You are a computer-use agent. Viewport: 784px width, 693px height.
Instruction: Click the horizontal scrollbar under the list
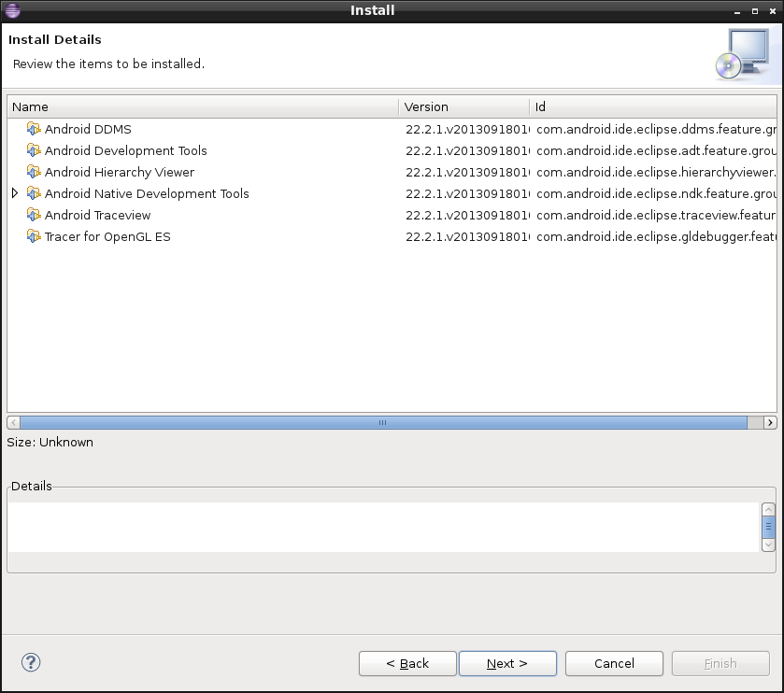click(382, 422)
